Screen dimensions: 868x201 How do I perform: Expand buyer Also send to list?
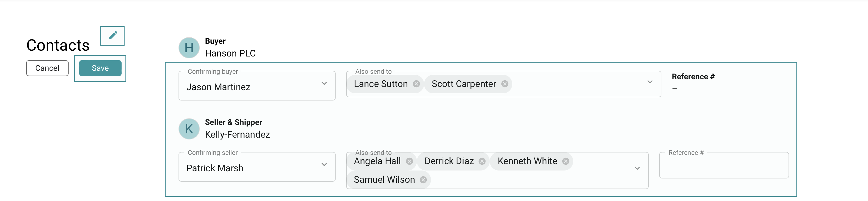(x=650, y=82)
